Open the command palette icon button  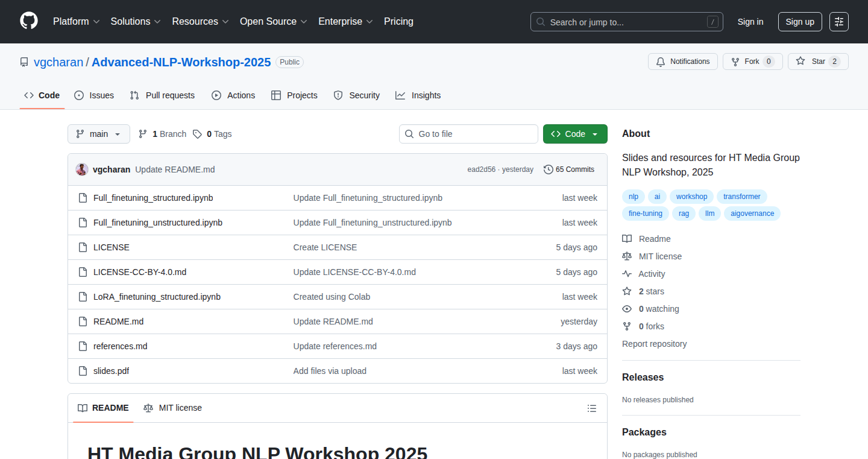click(838, 22)
